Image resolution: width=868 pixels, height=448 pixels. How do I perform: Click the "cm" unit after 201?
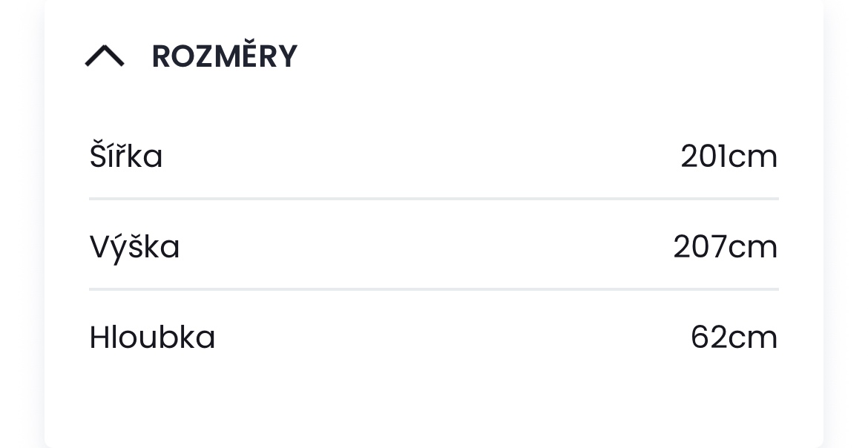click(x=753, y=157)
